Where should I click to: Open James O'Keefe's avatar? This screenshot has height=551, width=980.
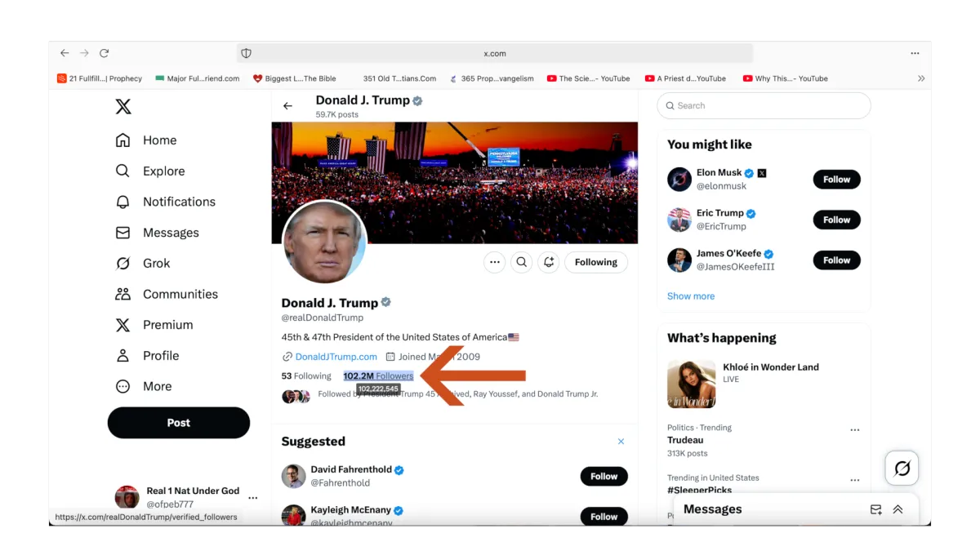coord(679,260)
